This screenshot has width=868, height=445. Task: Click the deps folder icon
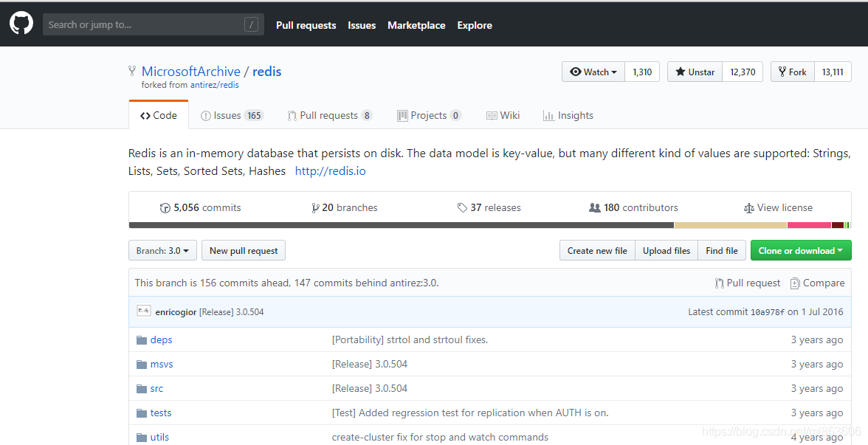point(142,340)
